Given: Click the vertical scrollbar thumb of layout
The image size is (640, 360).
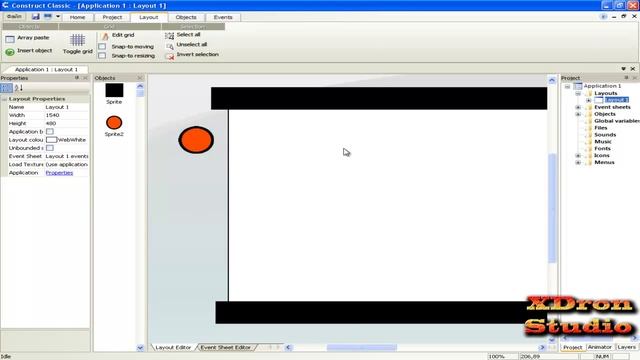Looking at the screenshot, I should click(552, 208).
